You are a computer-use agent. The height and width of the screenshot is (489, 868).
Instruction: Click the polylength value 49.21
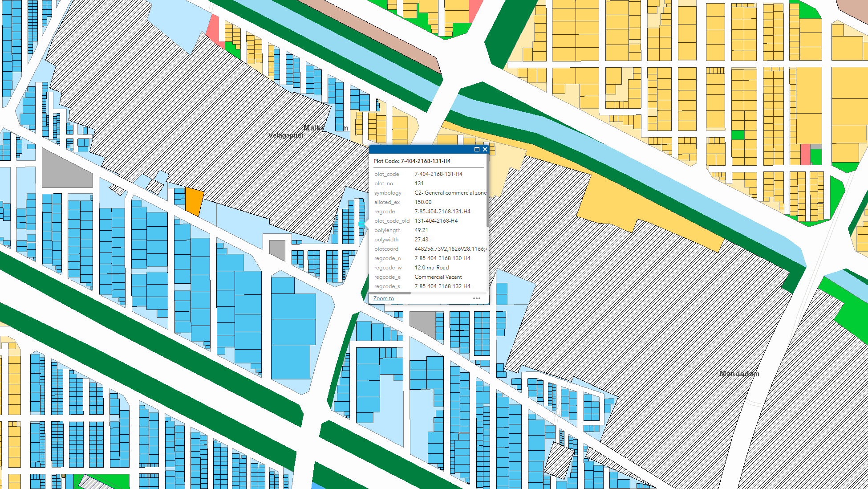click(x=422, y=230)
